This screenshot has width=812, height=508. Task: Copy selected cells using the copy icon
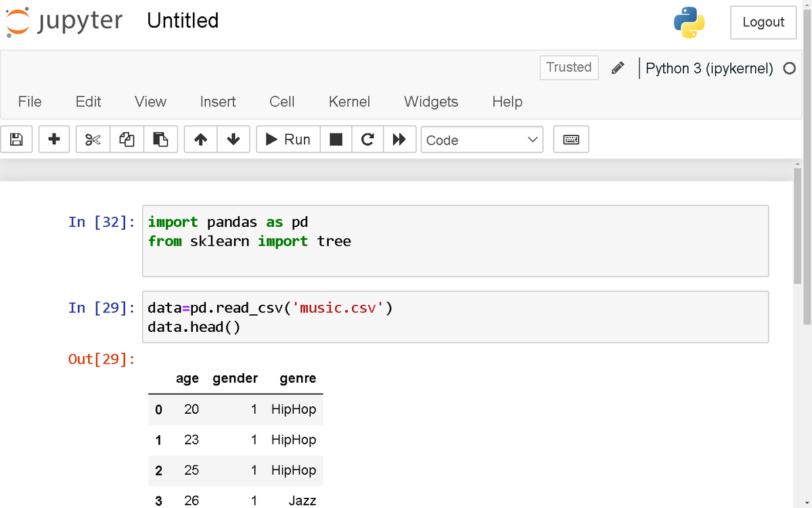click(127, 140)
